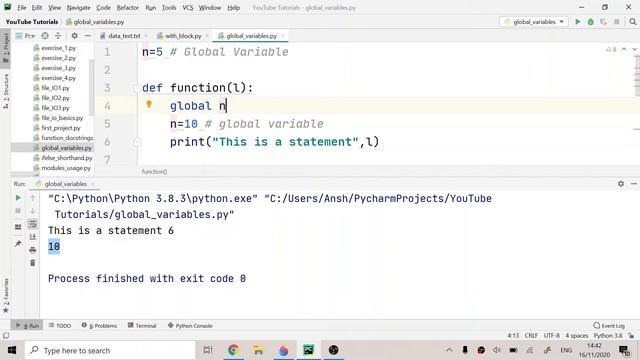Change Python 3.8 interpreter
The height and width of the screenshot is (360, 640).
click(x=608, y=336)
